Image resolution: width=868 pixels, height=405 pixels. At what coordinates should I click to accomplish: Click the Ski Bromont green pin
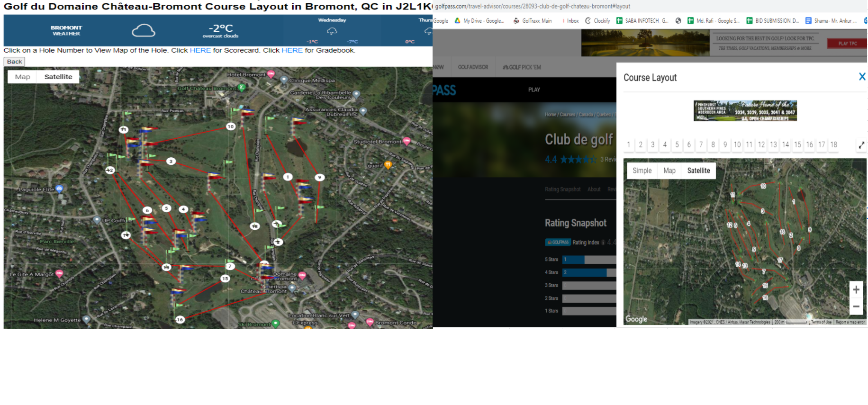[x=275, y=324]
